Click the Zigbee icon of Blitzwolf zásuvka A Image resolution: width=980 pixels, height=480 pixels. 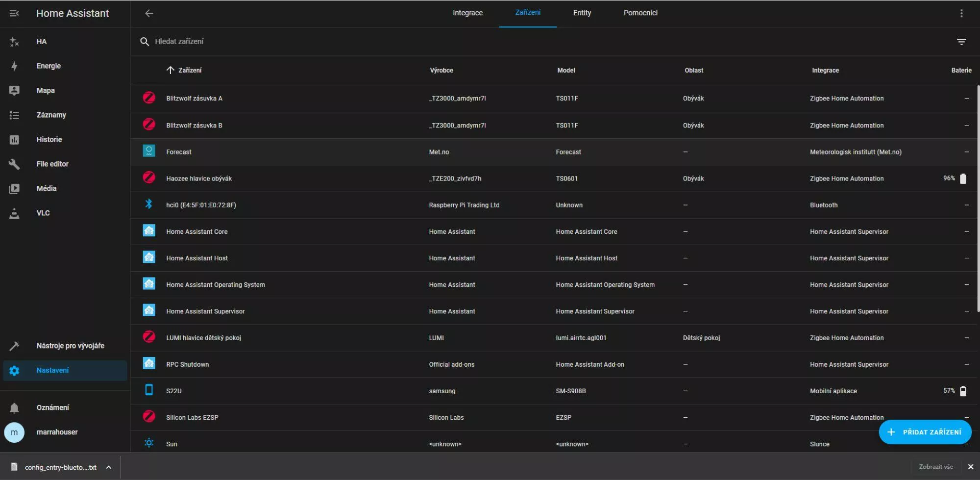[x=149, y=98]
